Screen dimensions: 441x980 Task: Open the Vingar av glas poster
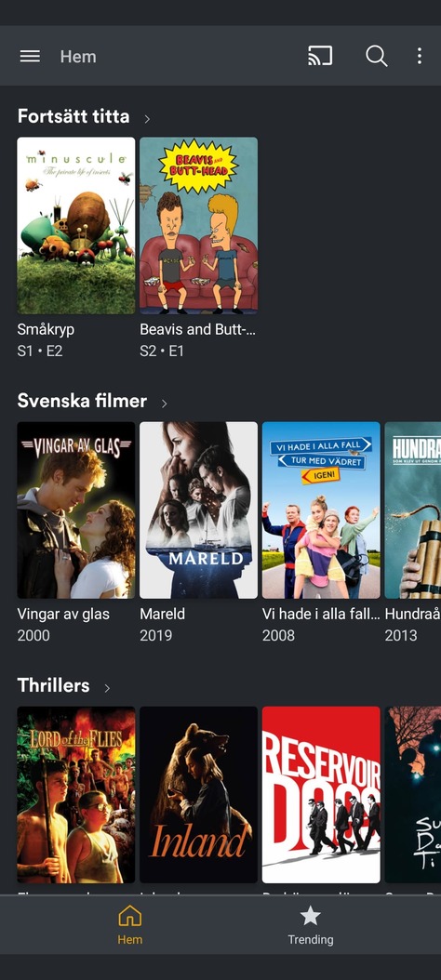point(76,510)
